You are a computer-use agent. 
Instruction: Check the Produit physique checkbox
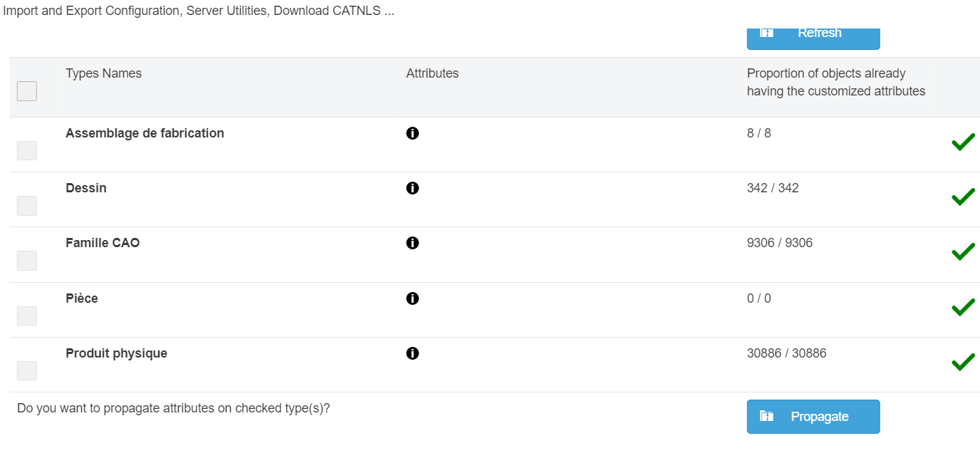pyautogui.click(x=27, y=370)
